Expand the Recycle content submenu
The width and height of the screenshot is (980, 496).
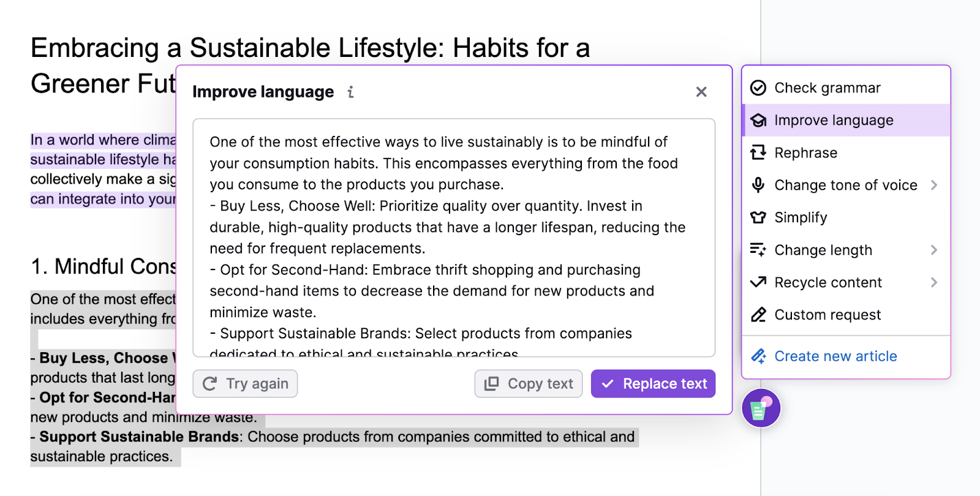(x=933, y=282)
